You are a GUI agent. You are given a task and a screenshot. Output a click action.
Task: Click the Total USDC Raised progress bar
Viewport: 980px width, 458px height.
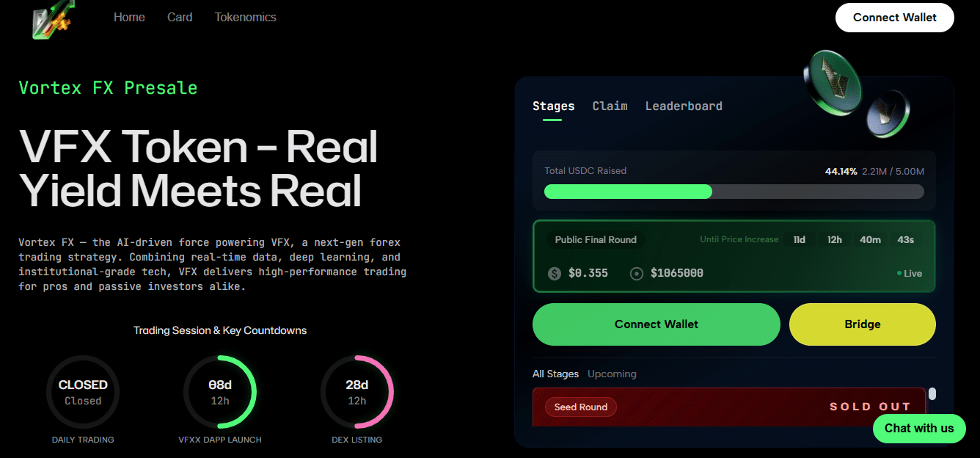point(734,191)
